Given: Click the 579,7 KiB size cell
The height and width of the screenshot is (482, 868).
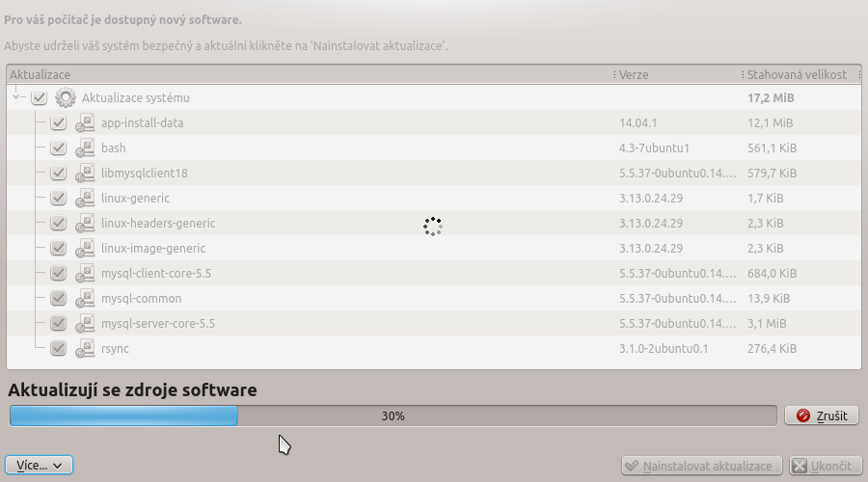Looking at the screenshot, I should [773, 174].
